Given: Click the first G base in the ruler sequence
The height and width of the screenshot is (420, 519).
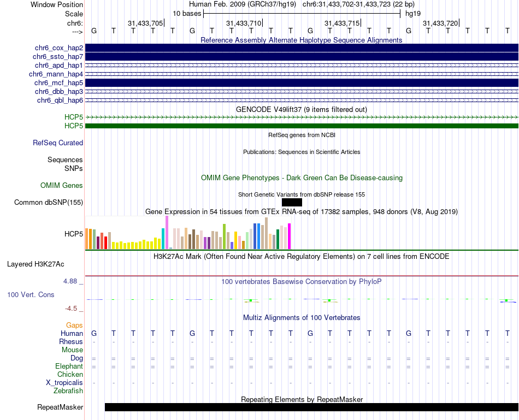Looking at the screenshot, I should click(94, 31).
